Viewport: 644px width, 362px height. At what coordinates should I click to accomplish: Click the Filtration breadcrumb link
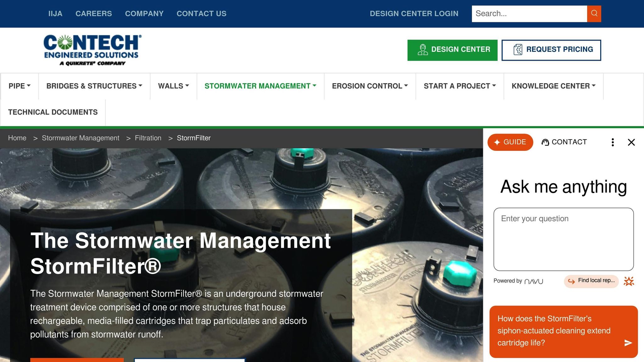click(148, 138)
